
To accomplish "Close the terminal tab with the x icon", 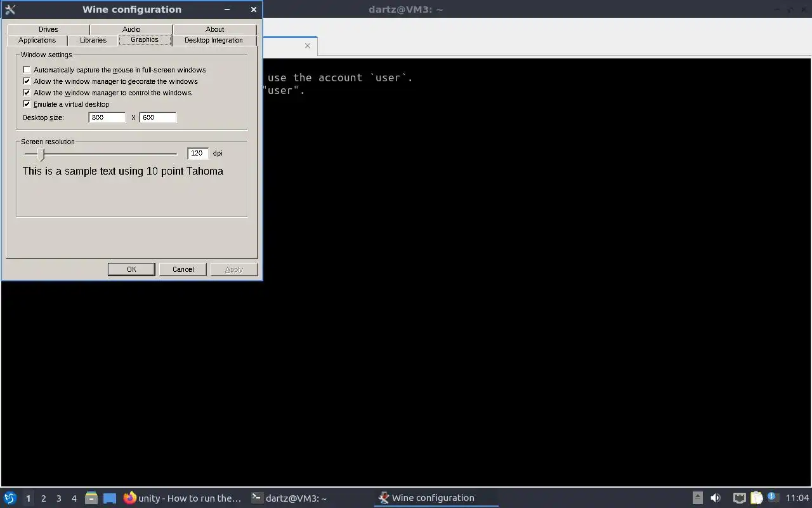I will (308, 46).
